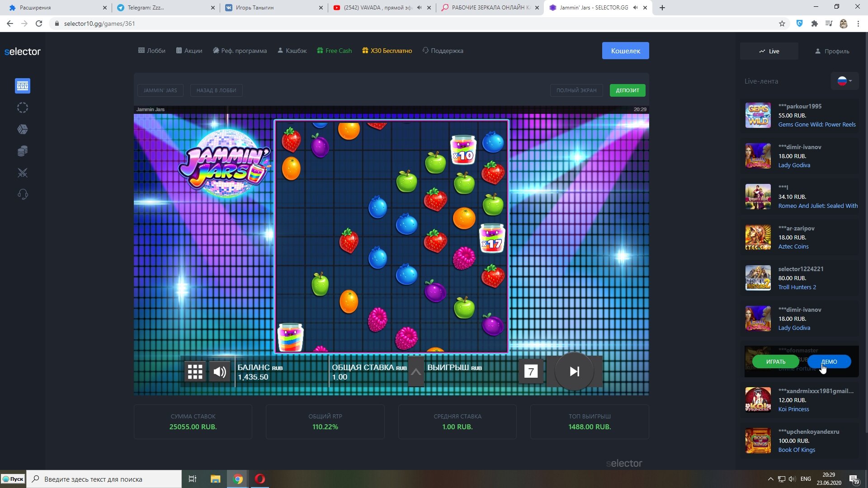Open the coins stack sidebar icon

[22, 151]
